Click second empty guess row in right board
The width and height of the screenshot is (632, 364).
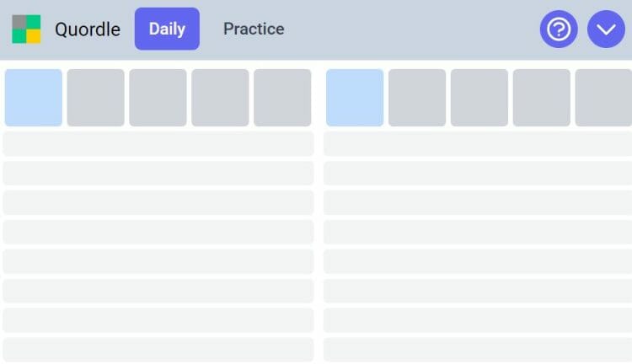[478, 173]
